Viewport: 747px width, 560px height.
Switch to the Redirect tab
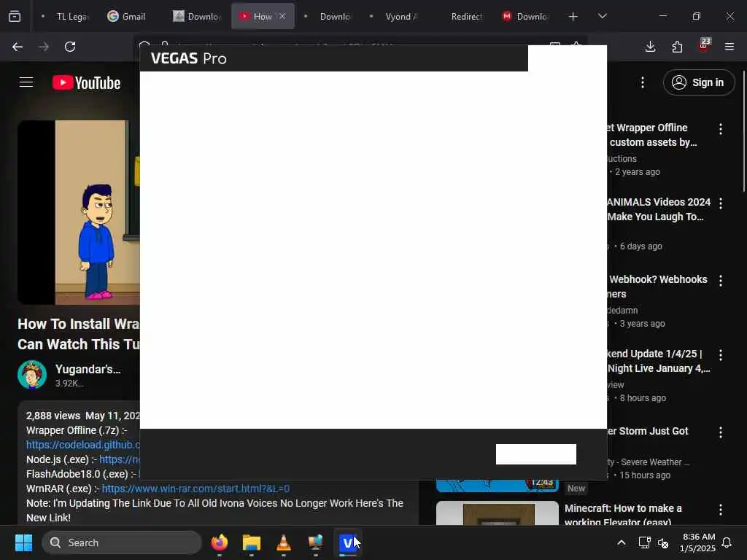pyautogui.click(x=467, y=17)
